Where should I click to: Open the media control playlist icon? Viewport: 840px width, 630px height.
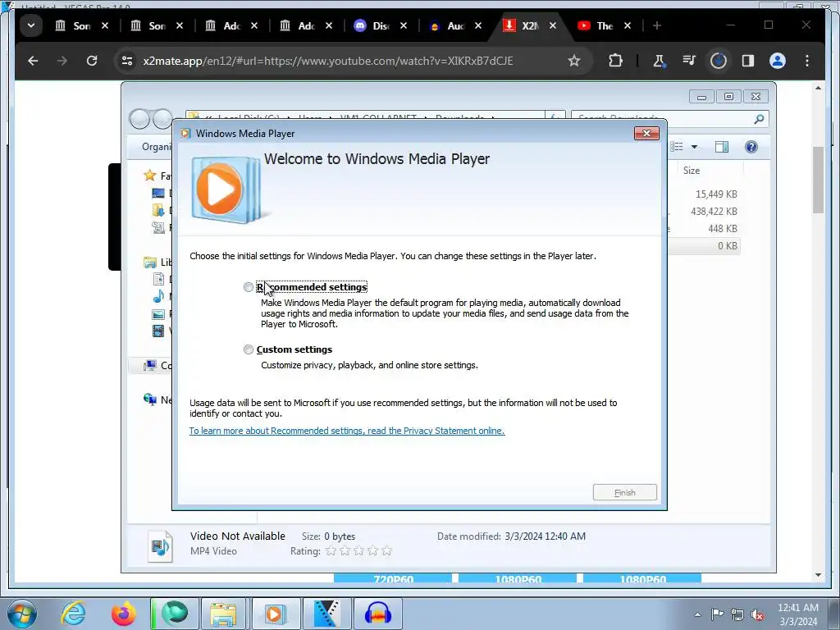click(x=689, y=61)
